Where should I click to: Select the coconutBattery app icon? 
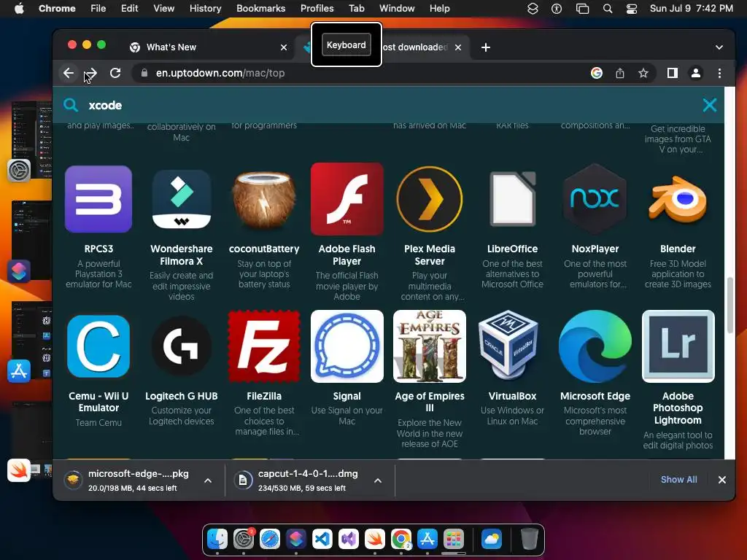coord(264,199)
